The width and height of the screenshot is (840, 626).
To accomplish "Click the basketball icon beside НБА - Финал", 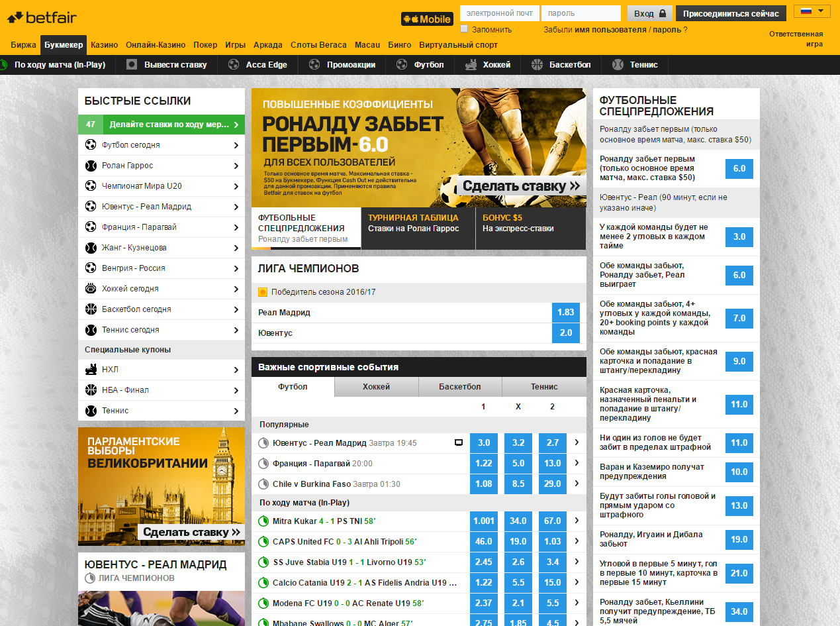I will click(x=91, y=390).
